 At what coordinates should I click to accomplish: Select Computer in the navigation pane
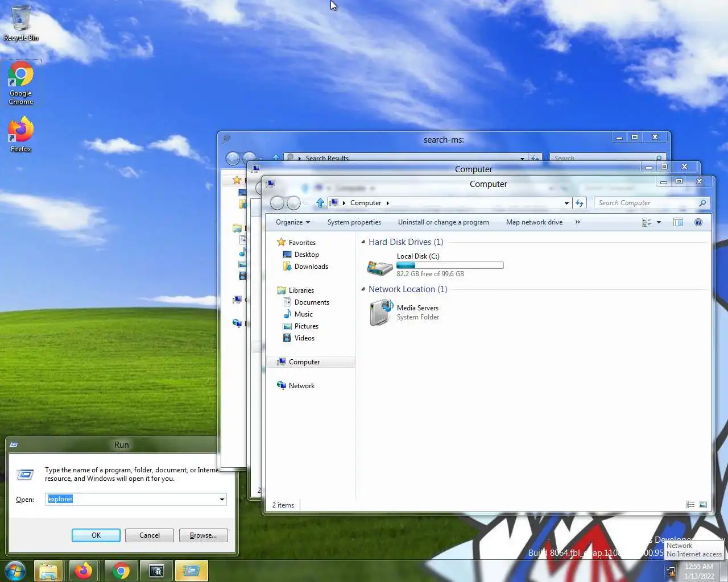[x=311, y=362]
